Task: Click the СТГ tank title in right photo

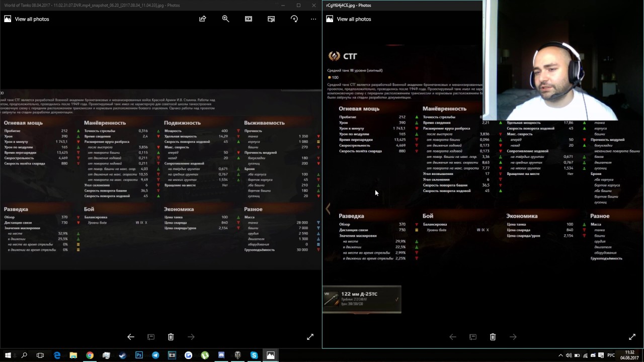Action: [x=350, y=56]
